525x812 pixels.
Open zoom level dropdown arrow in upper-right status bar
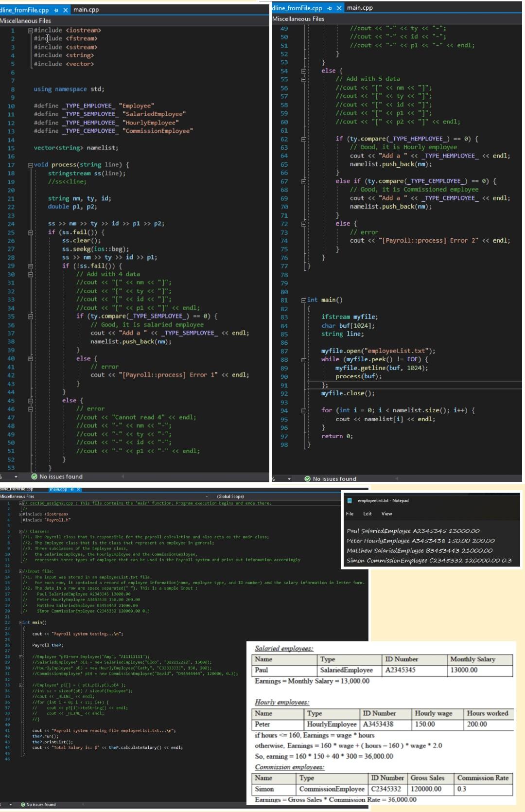tap(289, 479)
